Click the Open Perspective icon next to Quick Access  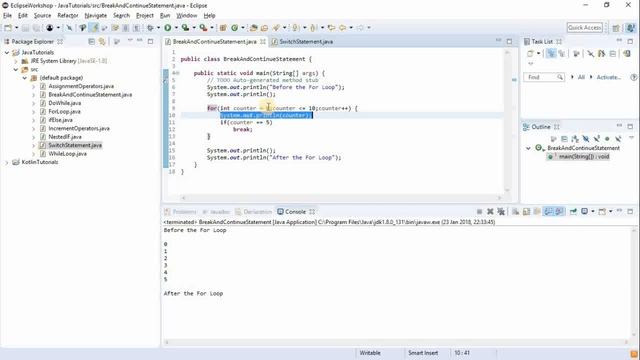tap(616, 28)
